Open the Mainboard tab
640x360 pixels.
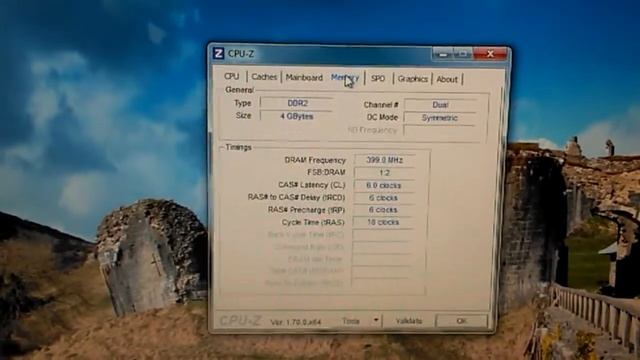pos(304,77)
